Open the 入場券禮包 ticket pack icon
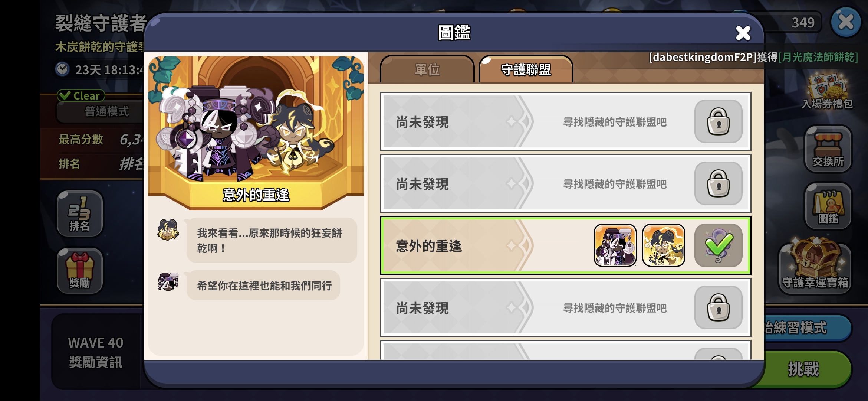 click(x=827, y=92)
